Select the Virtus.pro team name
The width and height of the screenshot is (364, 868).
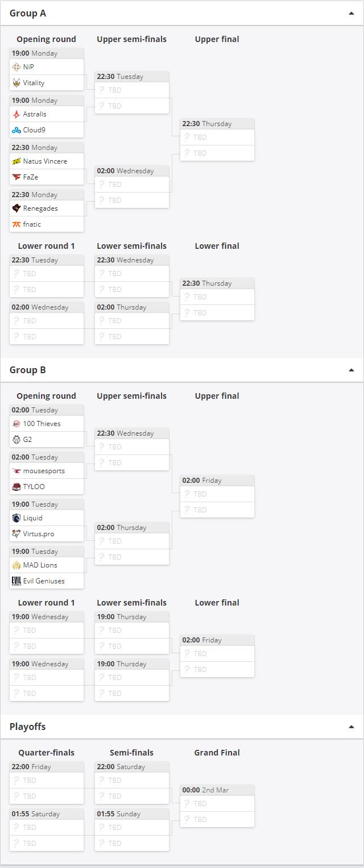(x=39, y=534)
